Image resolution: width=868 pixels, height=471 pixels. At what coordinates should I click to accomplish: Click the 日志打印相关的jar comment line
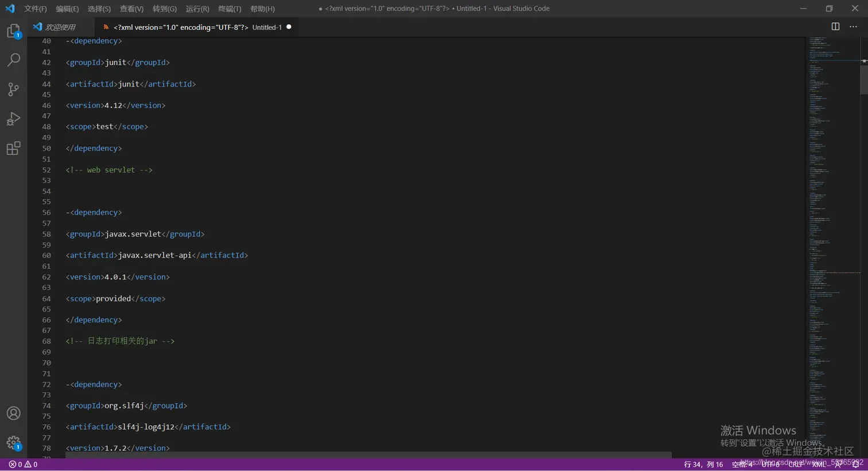(120, 341)
